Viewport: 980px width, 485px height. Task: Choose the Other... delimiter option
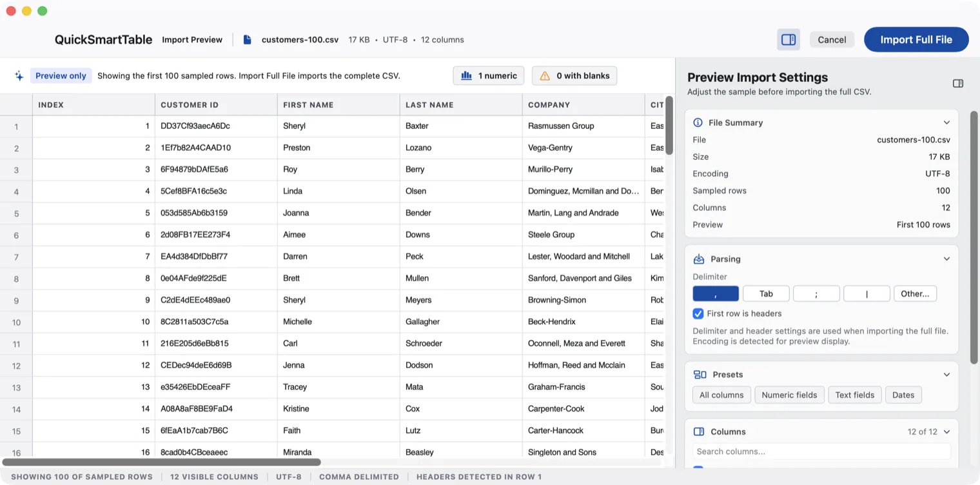point(915,293)
